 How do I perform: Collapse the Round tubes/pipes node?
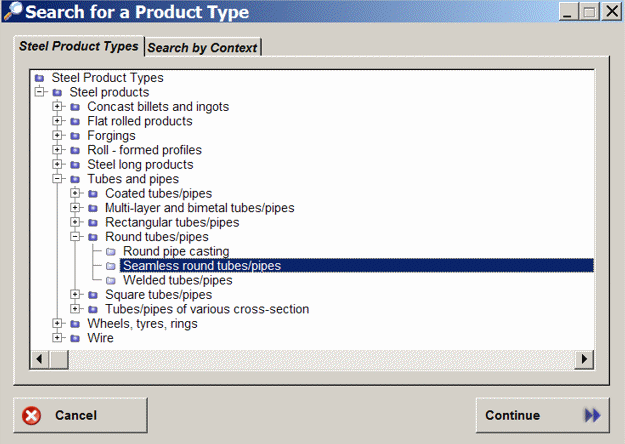76,237
